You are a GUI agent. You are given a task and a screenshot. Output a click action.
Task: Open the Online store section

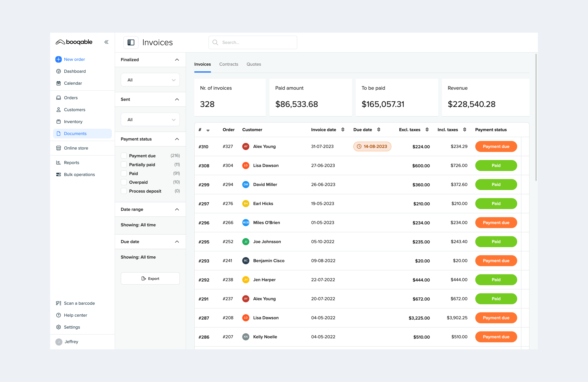(76, 148)
